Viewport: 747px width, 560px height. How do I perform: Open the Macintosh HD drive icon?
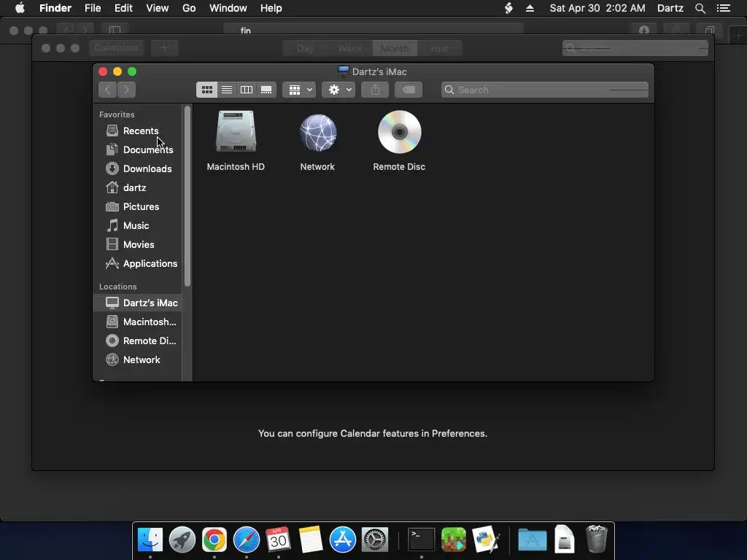pyautogui.click(x=236, y=132)
